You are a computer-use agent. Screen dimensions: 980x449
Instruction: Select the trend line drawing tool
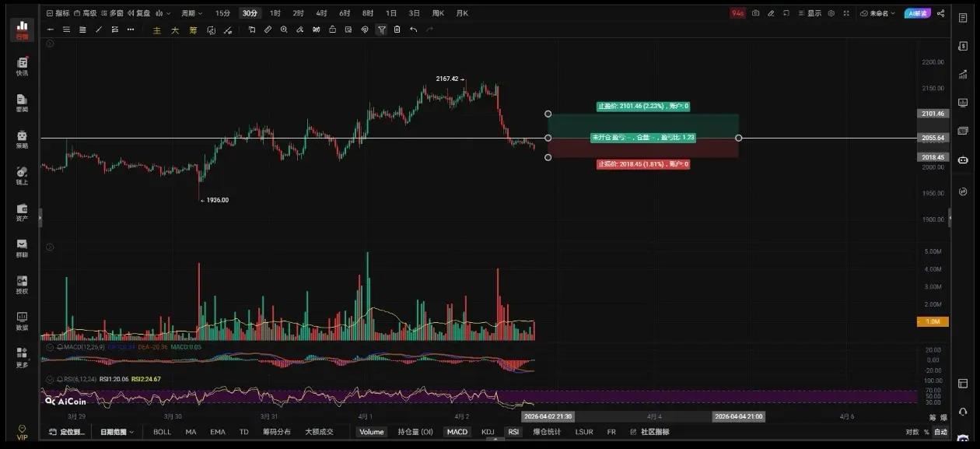(99, 30)
